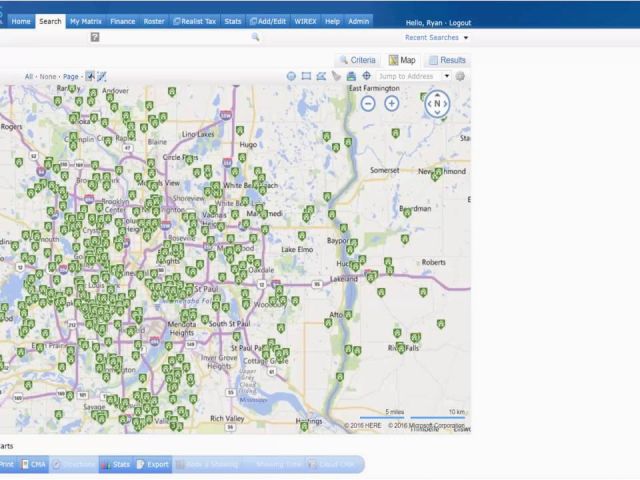The width and height of the screenshot is (640, 480).
Task: Click the Page selection link
Action: [x=71, y=76]
